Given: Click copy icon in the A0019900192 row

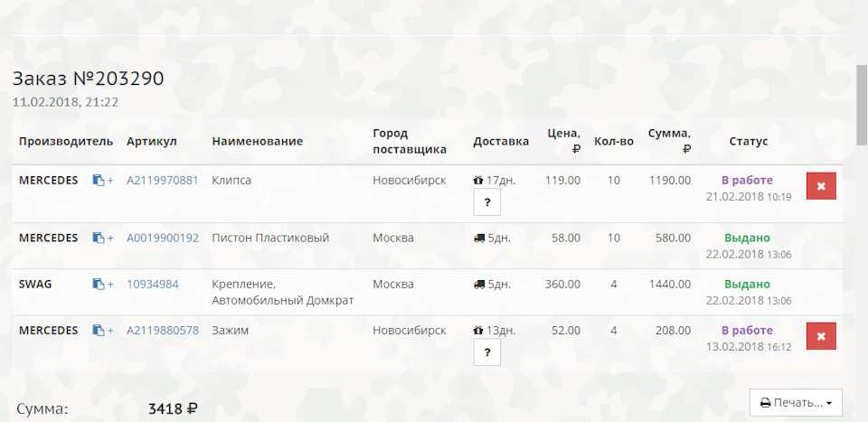Looking at the screenshot, I should coord(99,239).
